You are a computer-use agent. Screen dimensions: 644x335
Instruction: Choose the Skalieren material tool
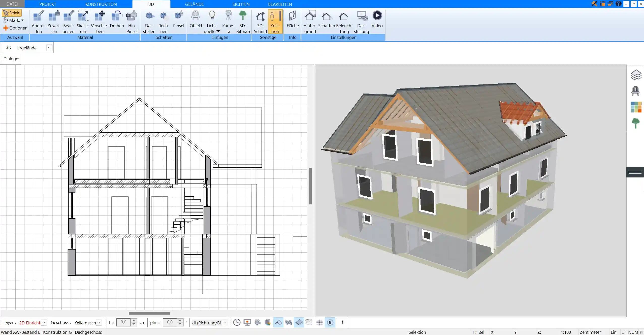[83, 22]
